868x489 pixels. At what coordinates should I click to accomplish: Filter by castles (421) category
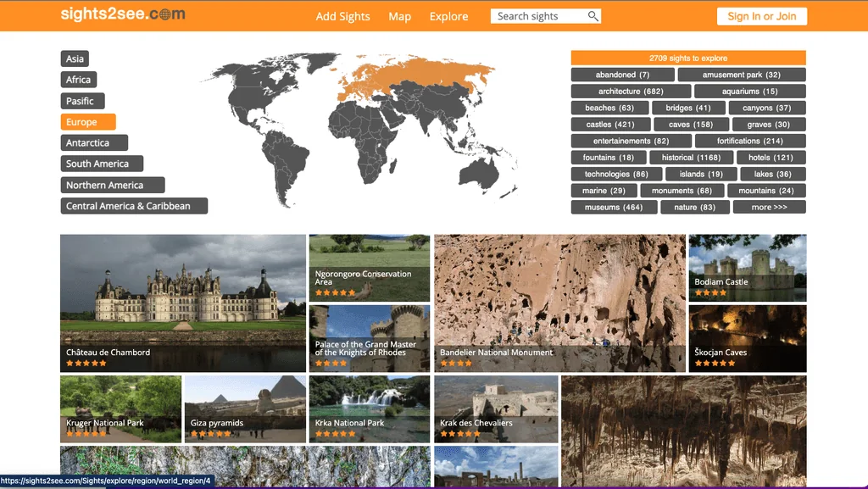coord(610,125)
